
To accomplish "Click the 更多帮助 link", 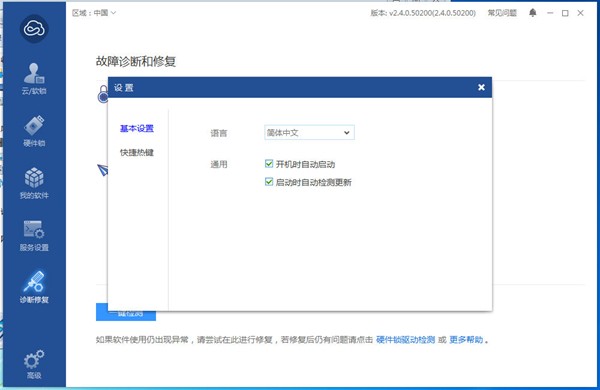I will (466, 339).
